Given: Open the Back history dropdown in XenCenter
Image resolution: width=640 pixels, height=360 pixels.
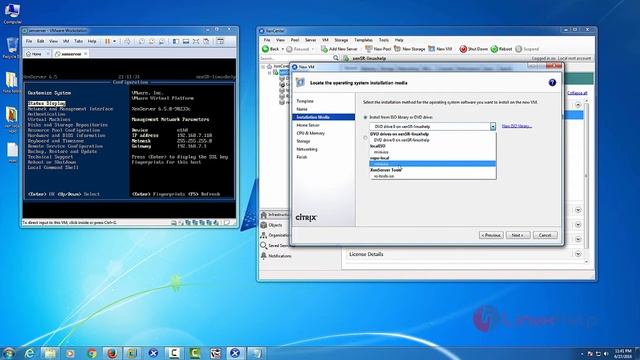Looking at the screenshot, I should pyautogui.click(x=283, y=49).
